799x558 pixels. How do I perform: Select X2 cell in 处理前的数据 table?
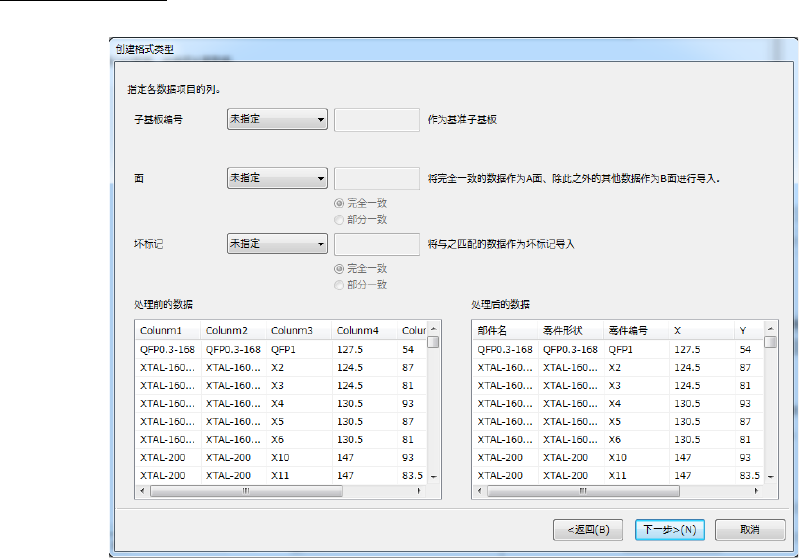(299, 367)
